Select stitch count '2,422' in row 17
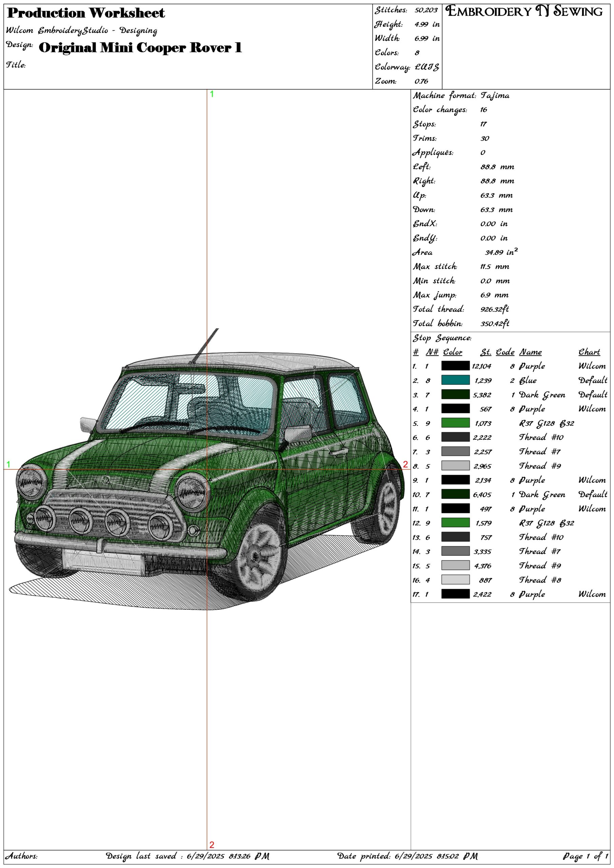This screenshot has height=868, width=614. (x=483, y=594)
